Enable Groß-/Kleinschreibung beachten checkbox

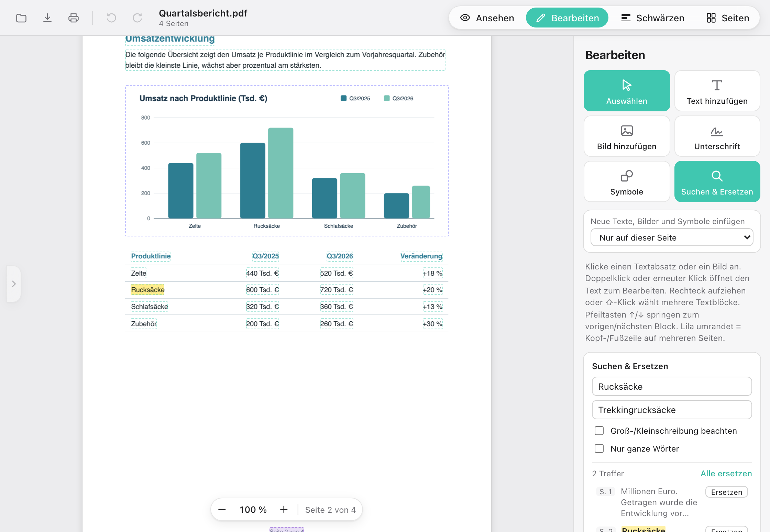[599, 431]
